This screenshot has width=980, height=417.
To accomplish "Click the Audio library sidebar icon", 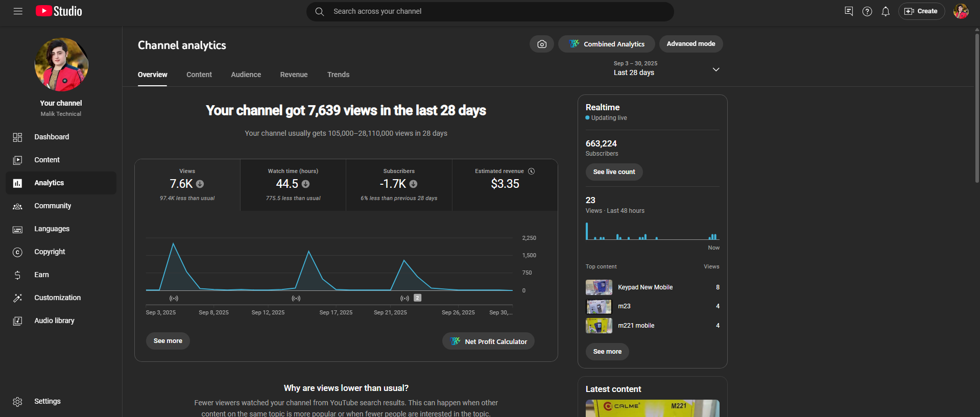I will (x=17, y=321).
